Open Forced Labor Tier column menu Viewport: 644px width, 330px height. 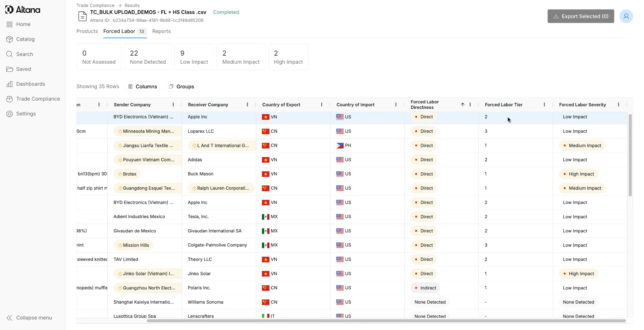point(544,105)
